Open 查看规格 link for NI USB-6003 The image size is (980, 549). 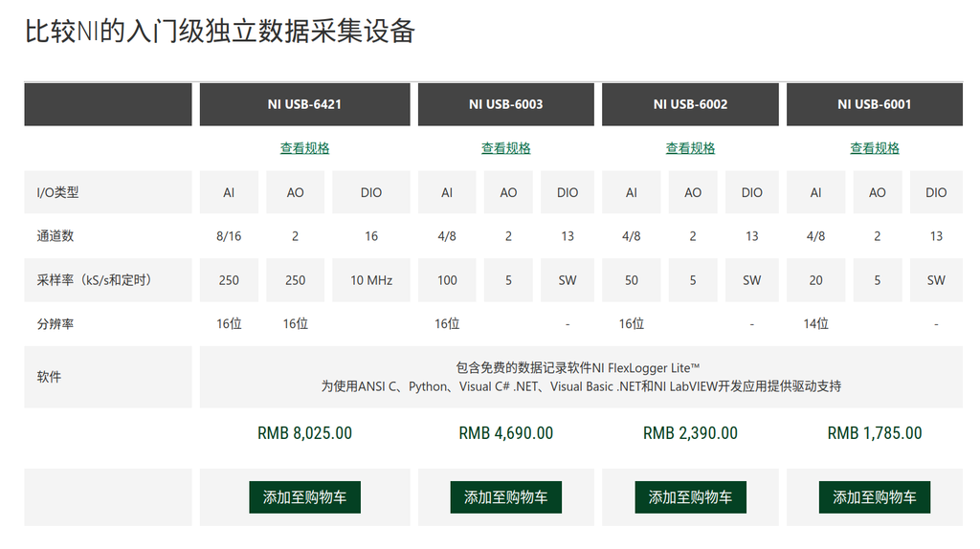click(505, 148)
